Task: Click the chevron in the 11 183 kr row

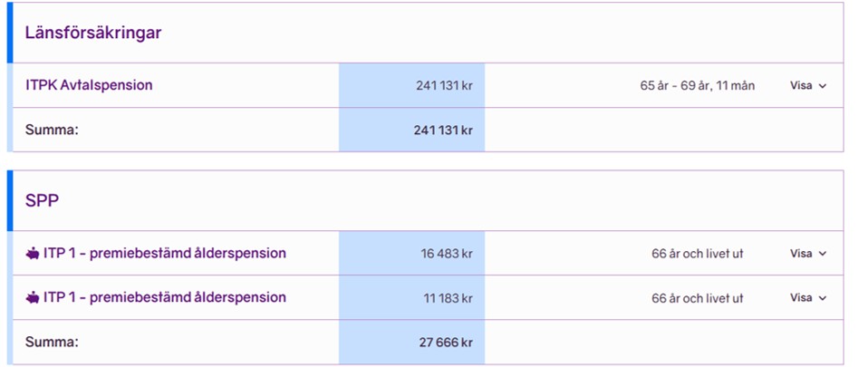Action: click(x=822, y=298)
